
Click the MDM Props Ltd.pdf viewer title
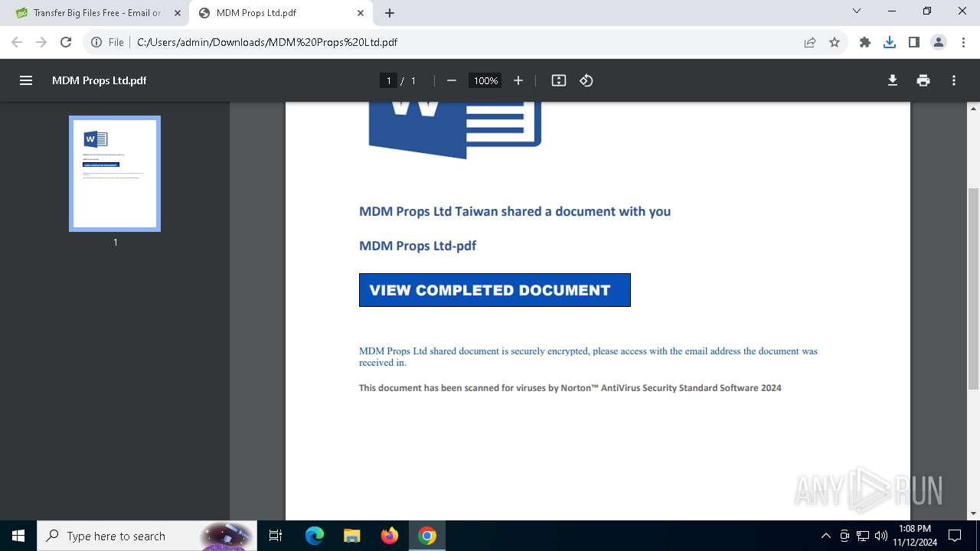coord(99,80)
